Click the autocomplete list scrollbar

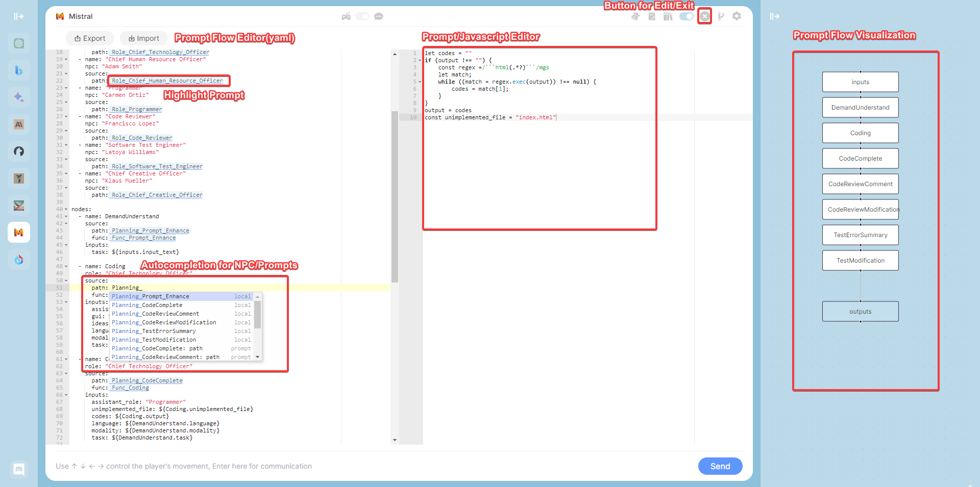pos(258,315)
